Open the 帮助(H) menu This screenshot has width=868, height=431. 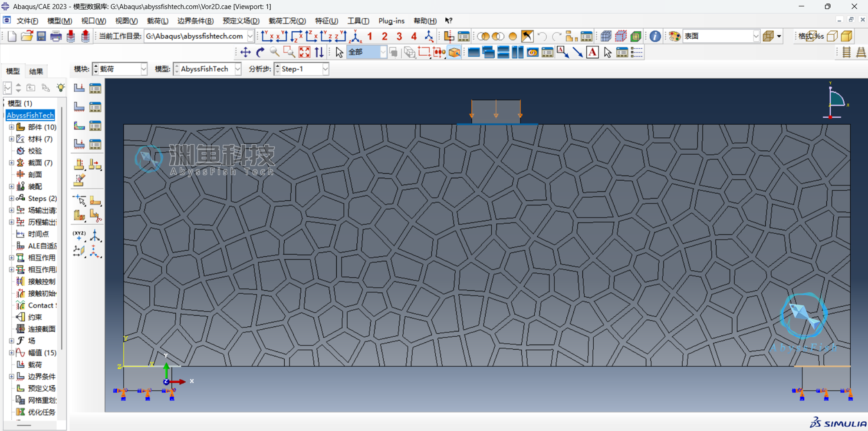pyautogui.click(x=425, y=21)
